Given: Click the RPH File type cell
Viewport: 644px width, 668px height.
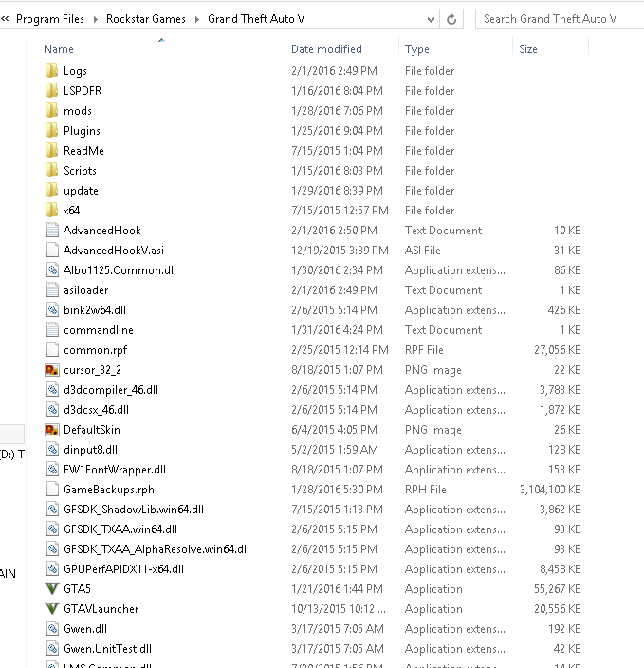Looking at the screenshot, I should point(426,490).
